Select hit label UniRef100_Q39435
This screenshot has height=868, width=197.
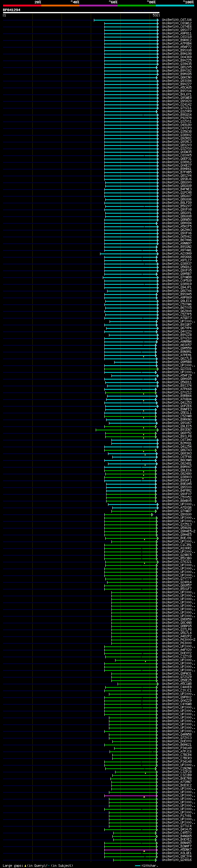176,64
